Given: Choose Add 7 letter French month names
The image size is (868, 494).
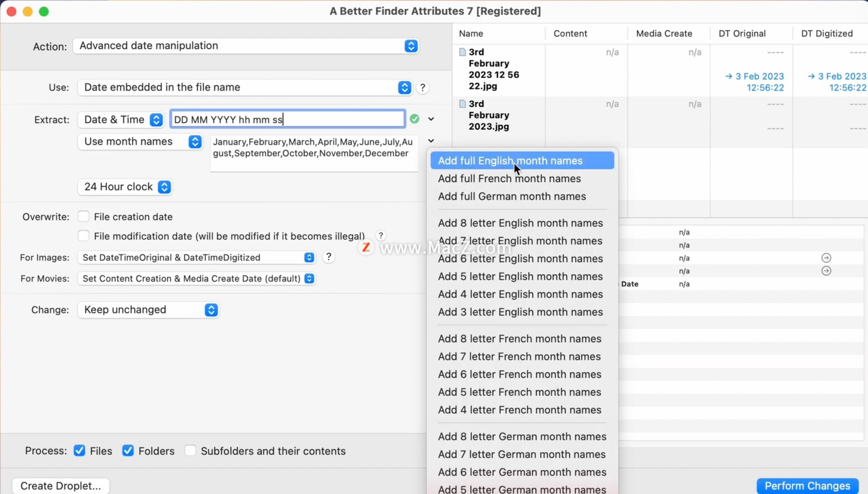Looking at the screenshot, I should coord(522,356).
